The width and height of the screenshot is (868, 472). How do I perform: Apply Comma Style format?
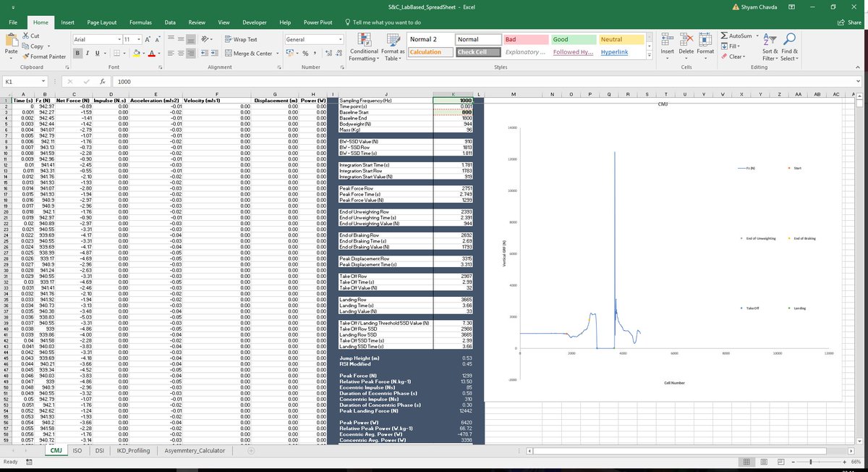tap(315, 53)
